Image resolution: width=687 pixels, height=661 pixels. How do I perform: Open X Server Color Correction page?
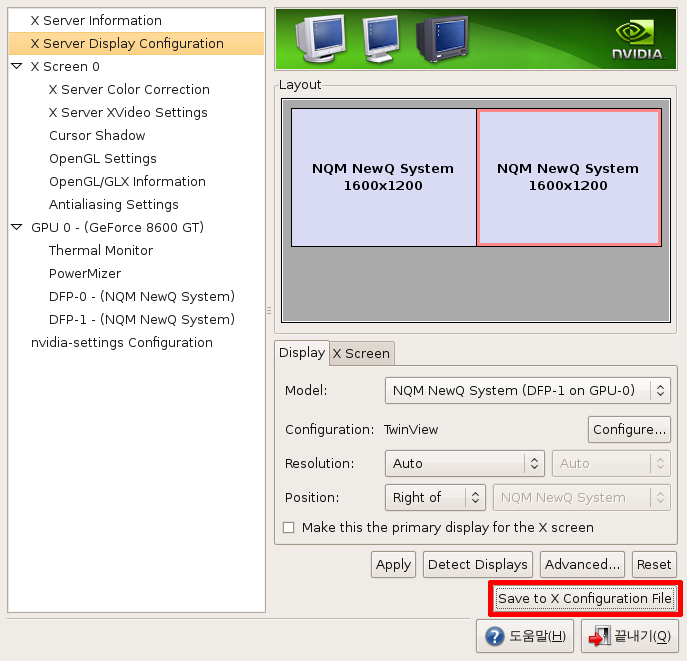pos(129,89)
